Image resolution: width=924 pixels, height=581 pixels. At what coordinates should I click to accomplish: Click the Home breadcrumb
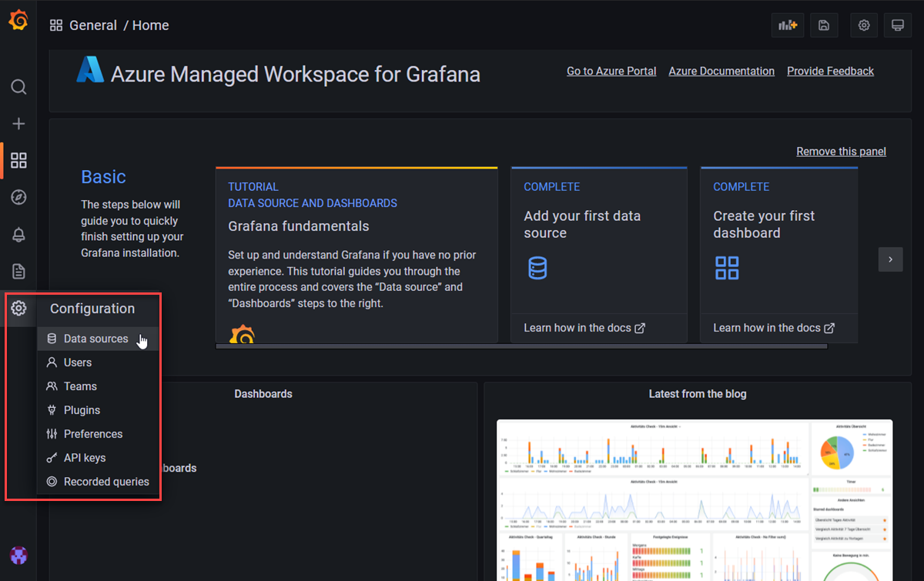tap(150, 25)
